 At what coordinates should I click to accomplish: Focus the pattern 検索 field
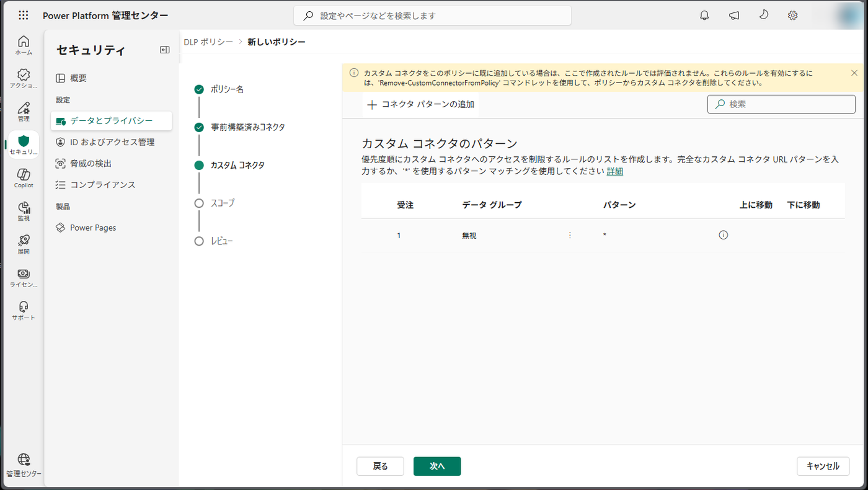781,104
